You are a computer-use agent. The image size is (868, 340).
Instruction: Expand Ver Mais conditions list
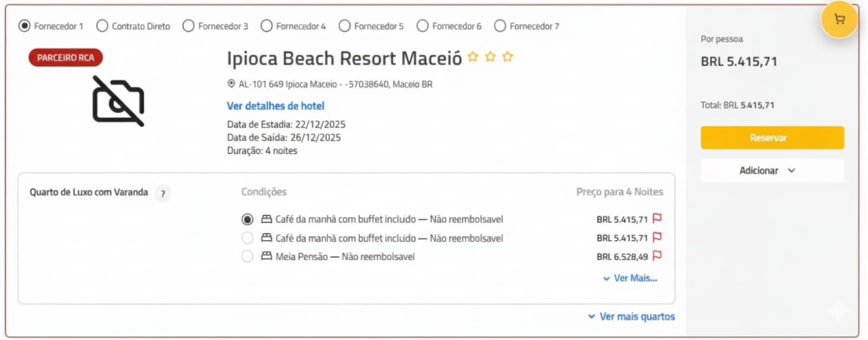(x=630, y=278)
